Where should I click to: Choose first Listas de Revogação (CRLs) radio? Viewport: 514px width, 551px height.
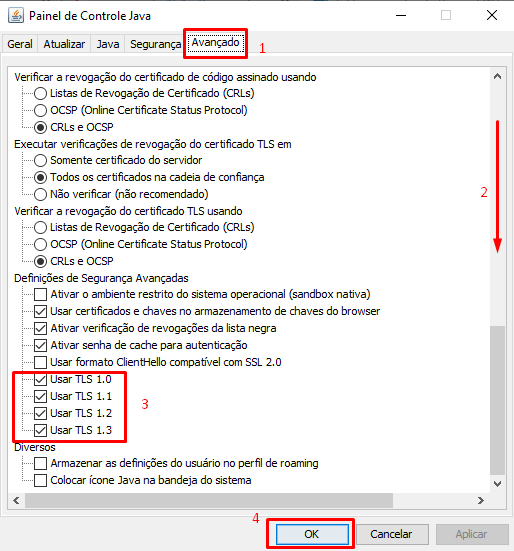coord(40,93)
